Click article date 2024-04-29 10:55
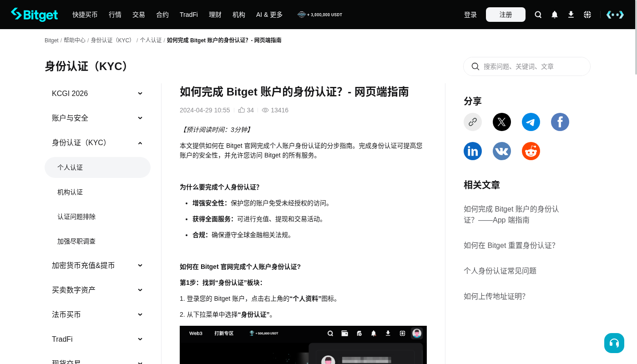Image resolution: width=637 pixels, height=364 pixels. 205,110
